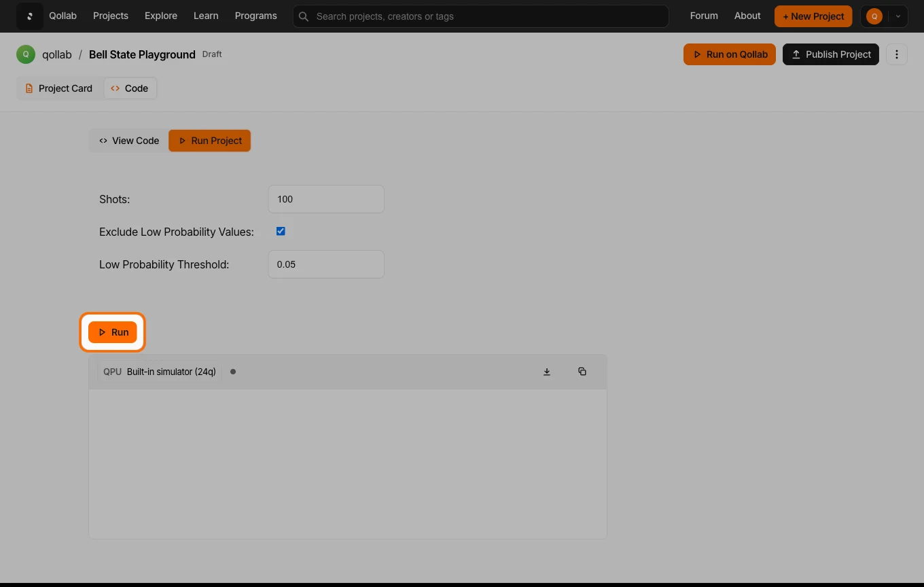Click the green qollab owner avatar
This screenshot has height=587, width=924.
coord(26,54)
